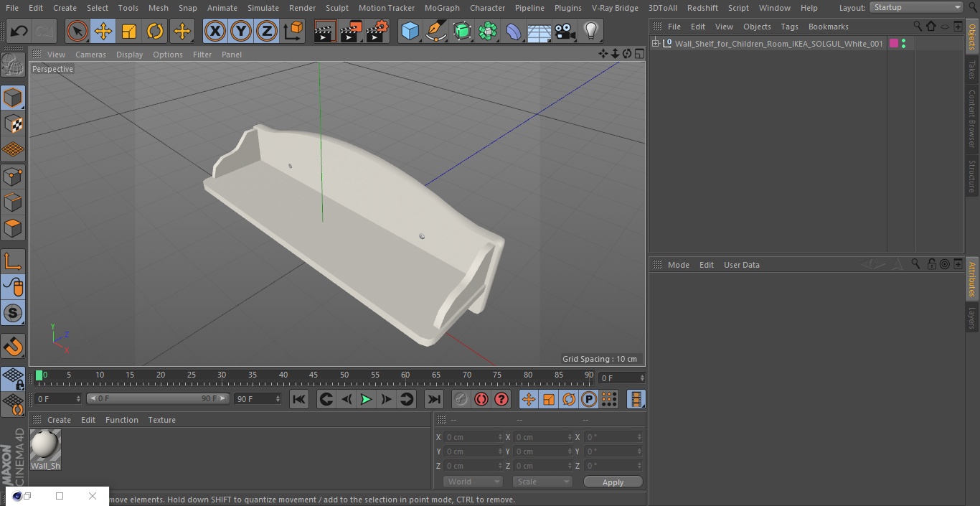
Task: Open the Attributes Mode menu
Action: click(678, 265)
